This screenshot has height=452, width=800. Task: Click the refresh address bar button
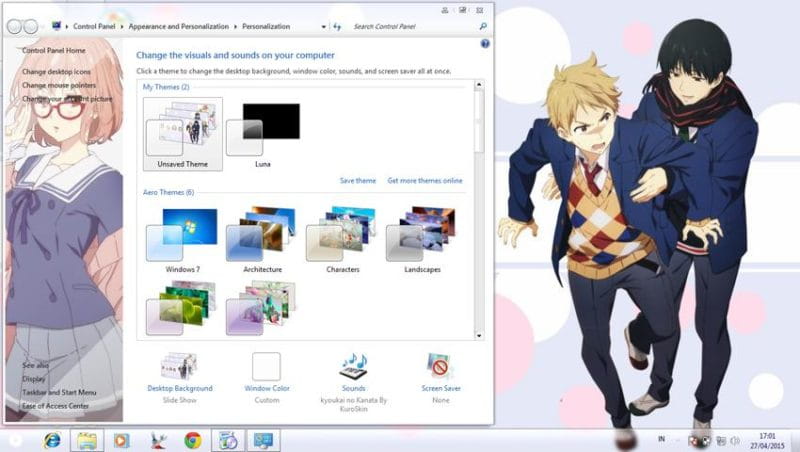tap(337, 27)
